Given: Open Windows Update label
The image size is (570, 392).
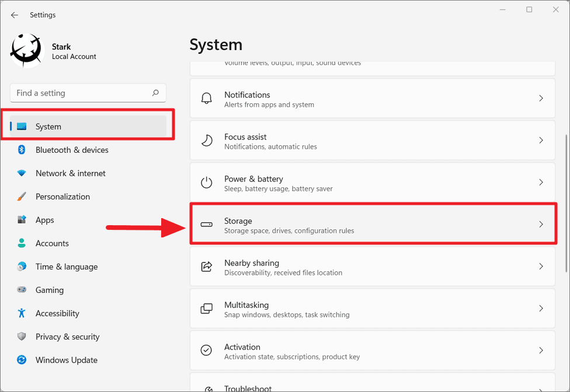Looking at the screenshot, I should [67, 360].
